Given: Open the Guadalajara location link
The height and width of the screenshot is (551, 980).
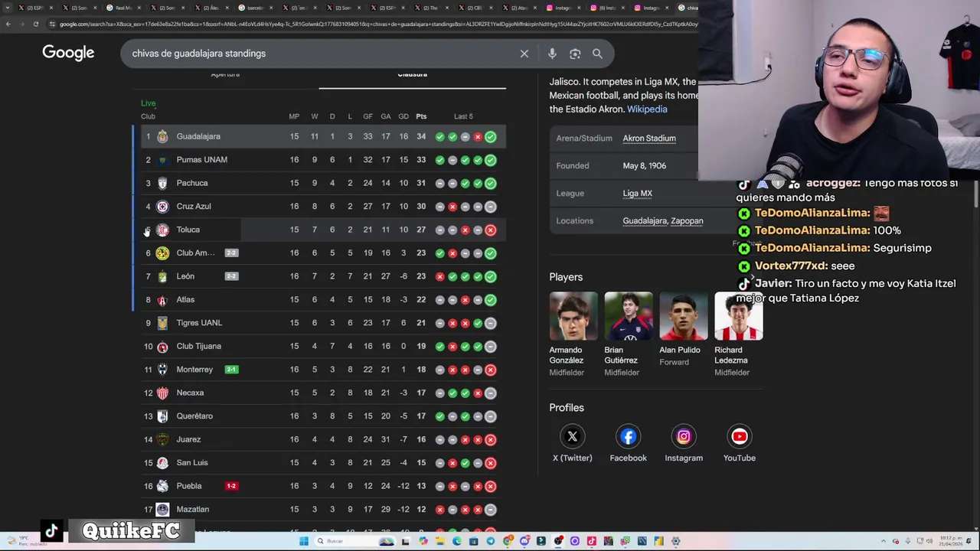Looking at the screenshot, I should [x=645, y=221].
